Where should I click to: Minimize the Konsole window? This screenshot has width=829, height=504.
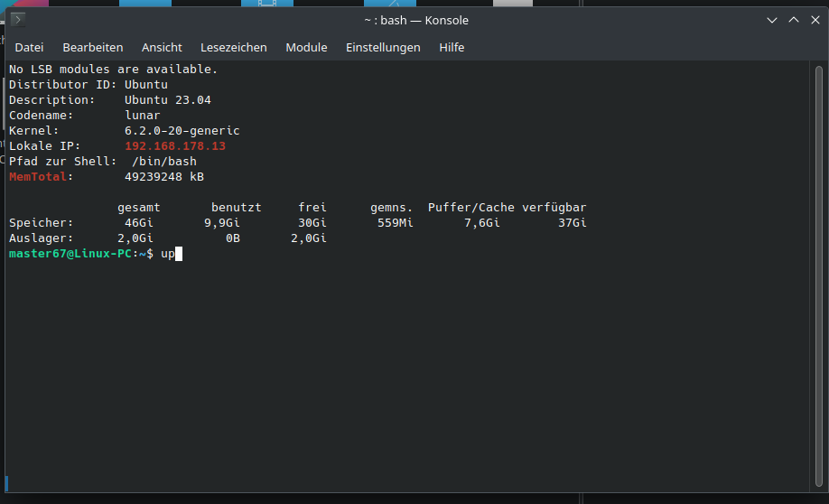(772, 20)
